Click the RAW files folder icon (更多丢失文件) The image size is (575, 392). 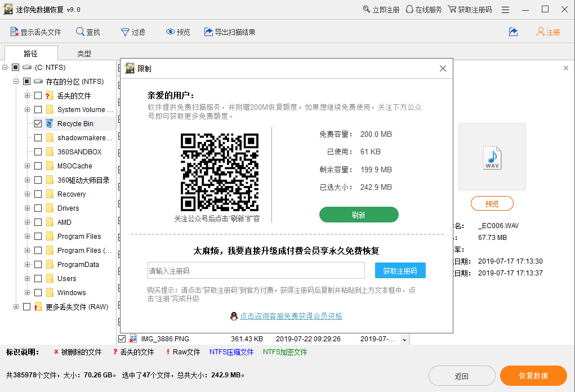(38, 306)
